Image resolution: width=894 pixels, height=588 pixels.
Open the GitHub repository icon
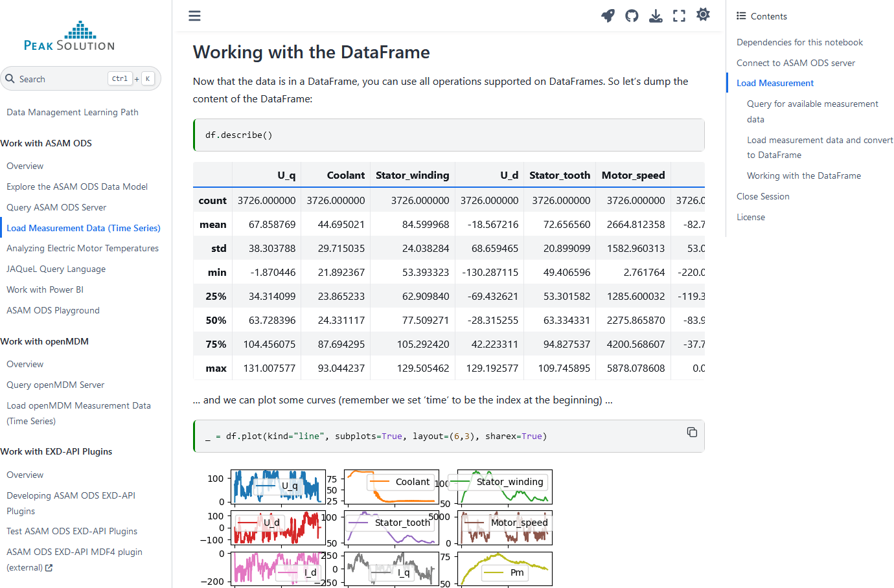(x=632, y=16)
